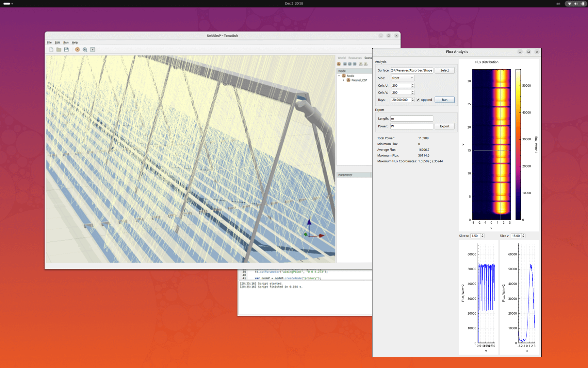Decrease the Cells V value
Image resolution: width=588 pixels, height=368 pixels.
pos(413,94)
